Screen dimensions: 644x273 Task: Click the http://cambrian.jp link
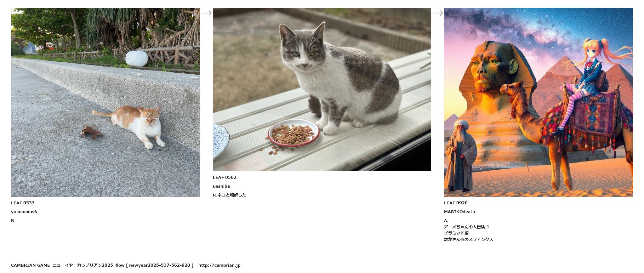pyautogui.click(x=219, y=265)
